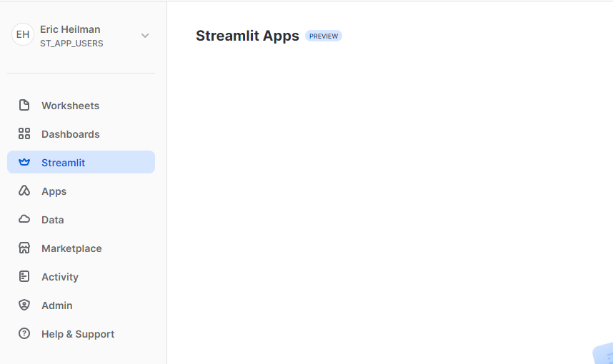
Task: Open the Help & Support text label
Action: pos(78,334)
